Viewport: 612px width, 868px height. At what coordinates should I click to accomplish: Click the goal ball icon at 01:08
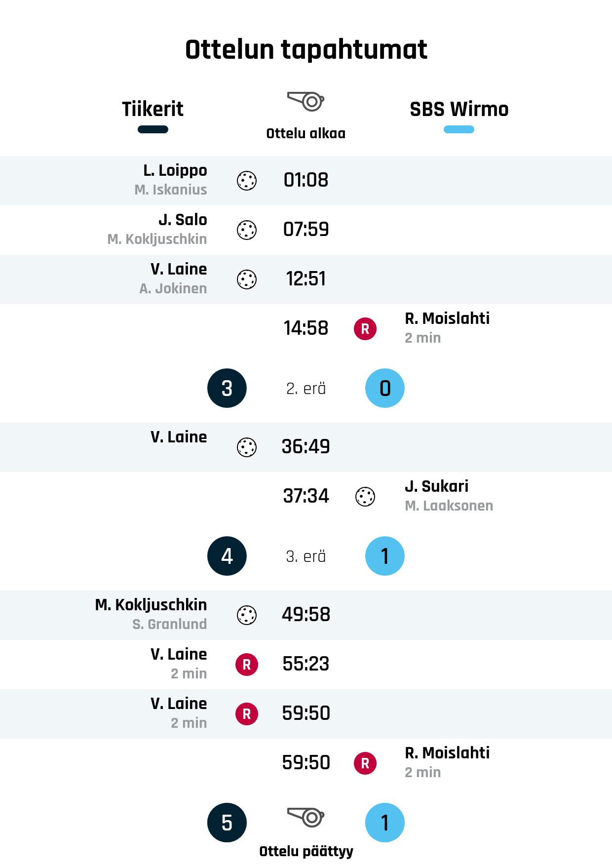(x=247, y=181)
